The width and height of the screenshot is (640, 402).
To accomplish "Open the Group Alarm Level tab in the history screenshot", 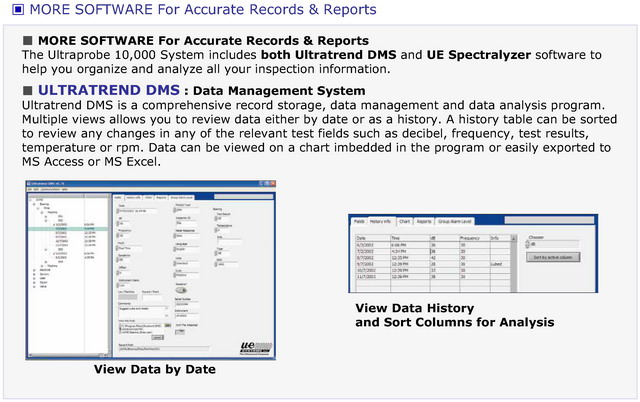I will [x=454, y=221].
